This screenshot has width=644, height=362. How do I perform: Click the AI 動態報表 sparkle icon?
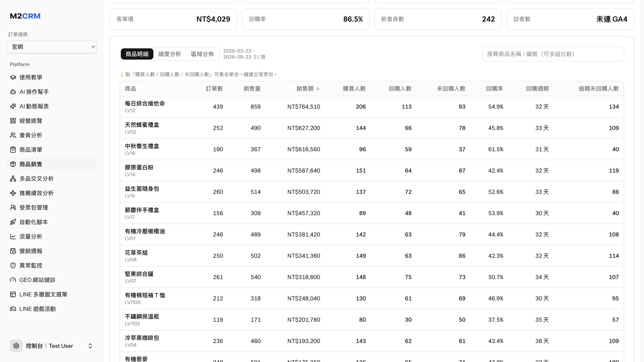tap(13, 106)
